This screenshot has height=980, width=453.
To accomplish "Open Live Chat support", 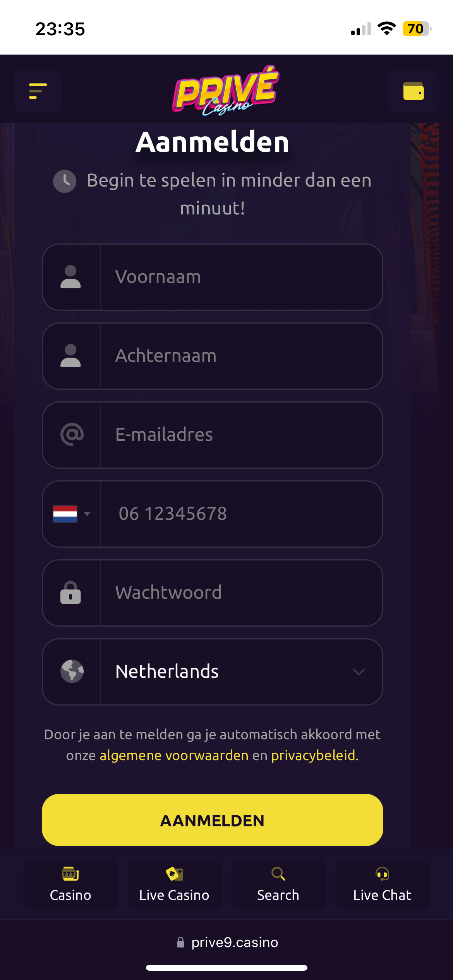I will [382, 885].
